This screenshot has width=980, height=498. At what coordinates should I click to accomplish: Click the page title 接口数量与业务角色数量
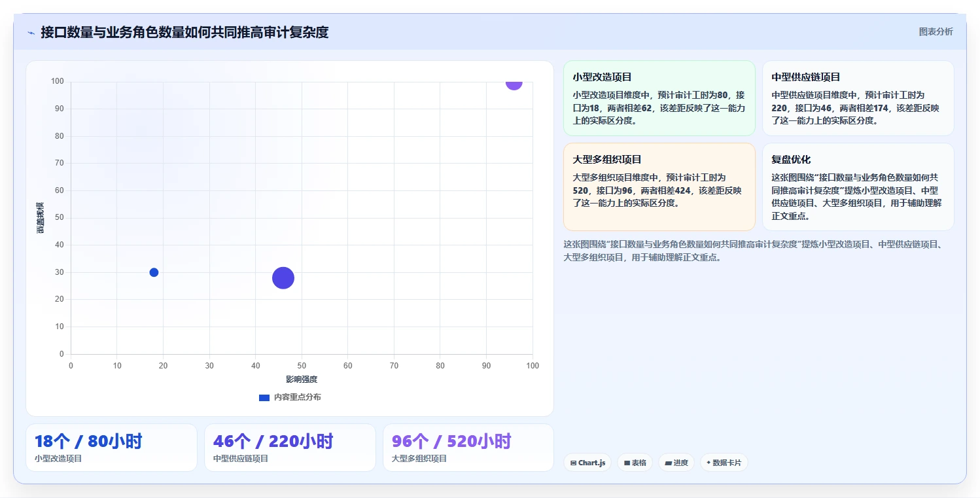tap(184, 32)
